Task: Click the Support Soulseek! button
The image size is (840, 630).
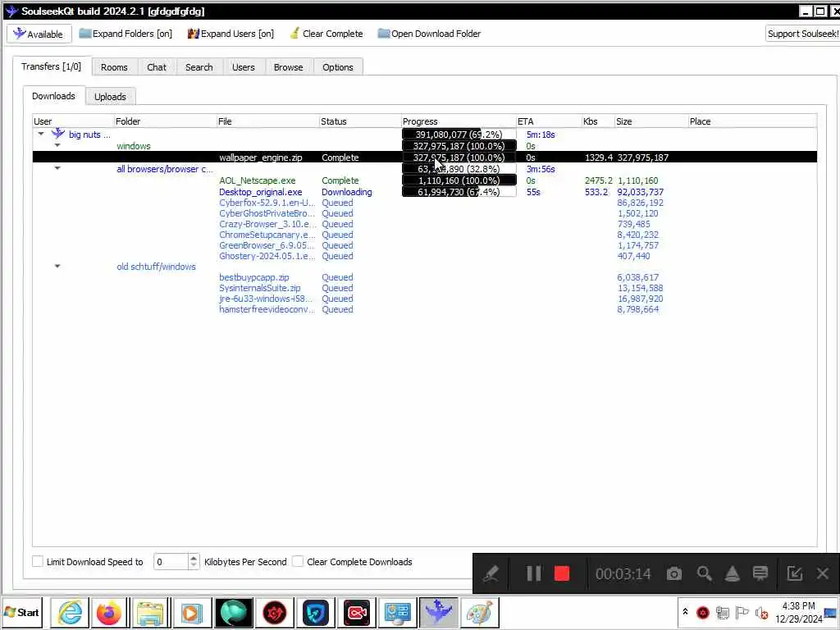Action: (802, 34)
